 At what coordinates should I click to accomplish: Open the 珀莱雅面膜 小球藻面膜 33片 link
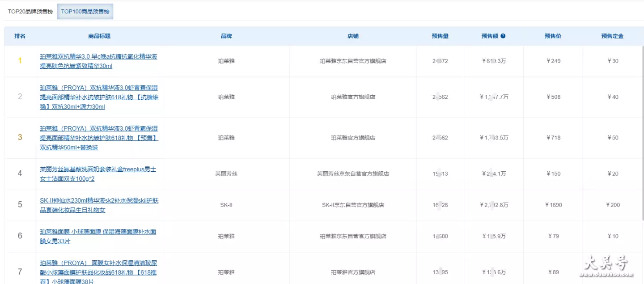98,237
